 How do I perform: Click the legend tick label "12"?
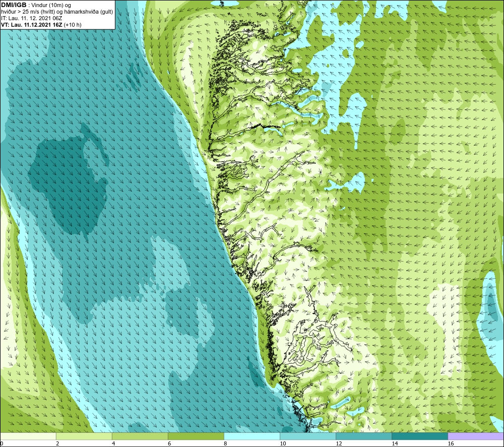(339, 443)
